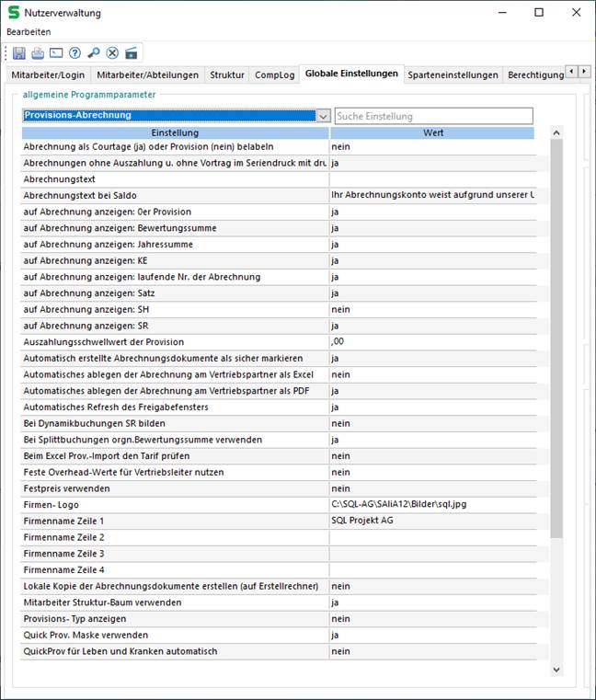Screen dimensions: 596x700
Task: Select the Firmen- Logo path value cell
Action: [433, 504]
